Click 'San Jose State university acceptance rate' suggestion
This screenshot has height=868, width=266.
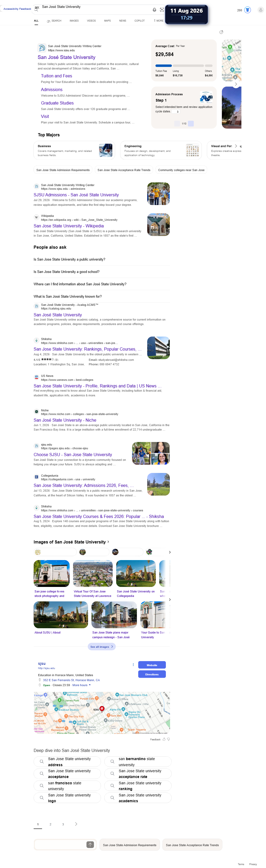138,773
